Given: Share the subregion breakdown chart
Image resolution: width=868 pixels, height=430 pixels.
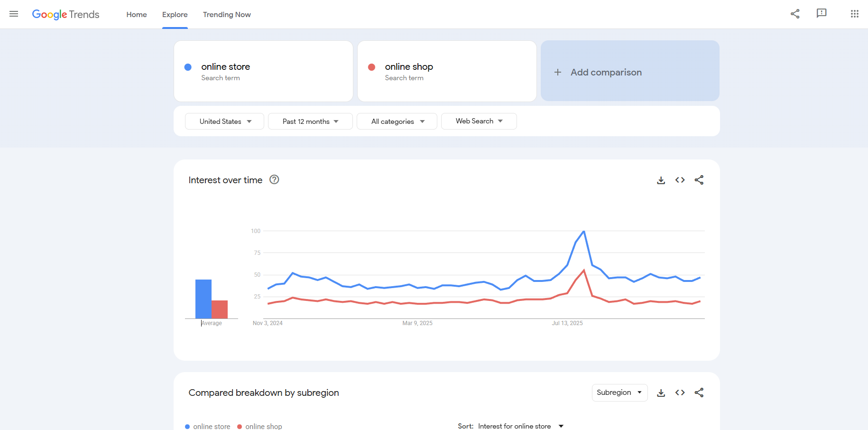Looking at the screenshot, I should (699, 393).
